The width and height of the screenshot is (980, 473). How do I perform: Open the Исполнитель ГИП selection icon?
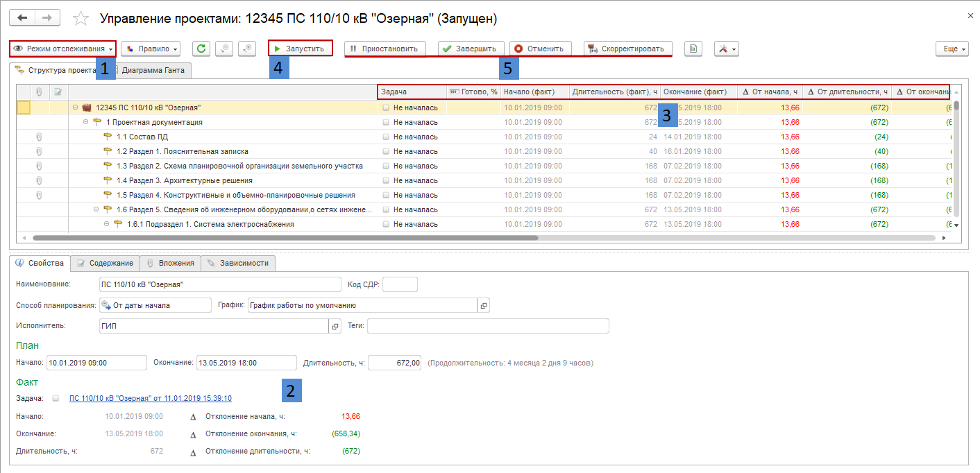tap(335, 326)
